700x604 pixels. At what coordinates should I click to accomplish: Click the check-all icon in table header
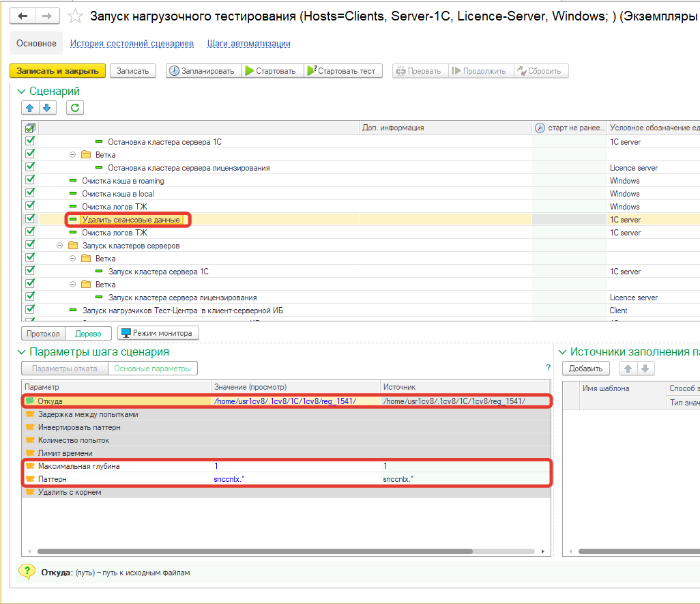[x=30, y=128]
